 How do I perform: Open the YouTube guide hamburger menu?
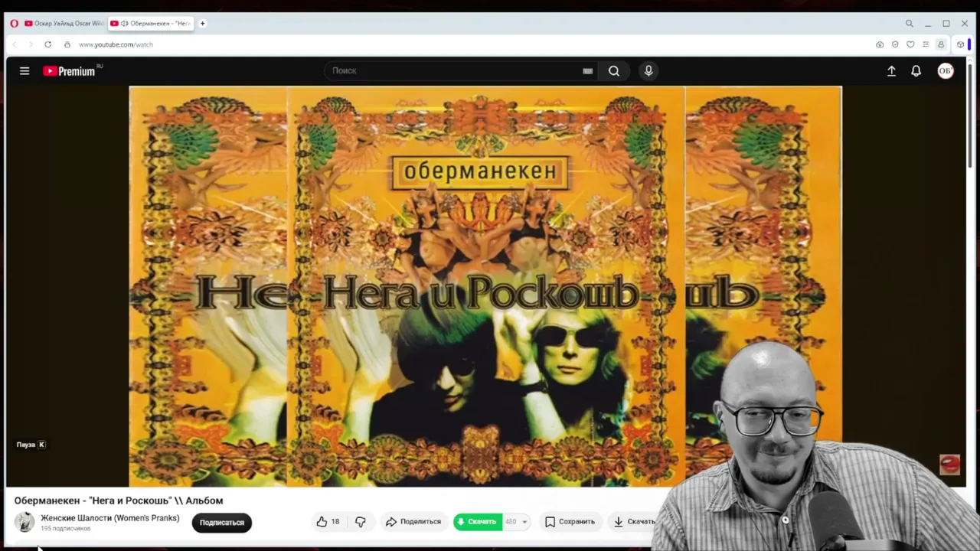tap(24, 71)
